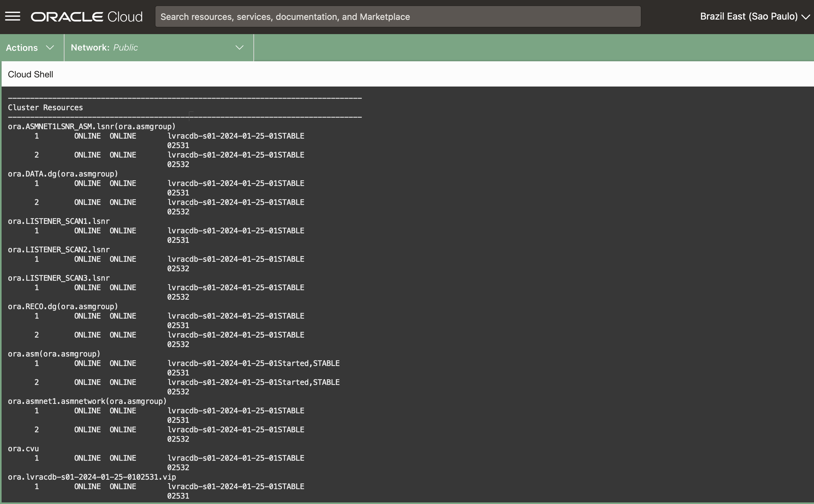
Task: Click the ora.asm(ora.asmgroup) line
Action: click(x=54, y=354)
